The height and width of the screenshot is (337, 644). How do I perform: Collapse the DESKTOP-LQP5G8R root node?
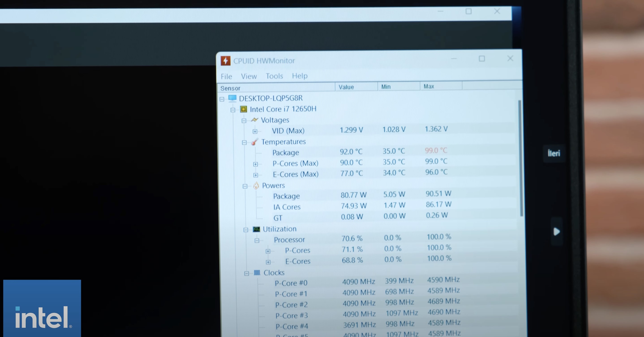click(x=222, y=99)
